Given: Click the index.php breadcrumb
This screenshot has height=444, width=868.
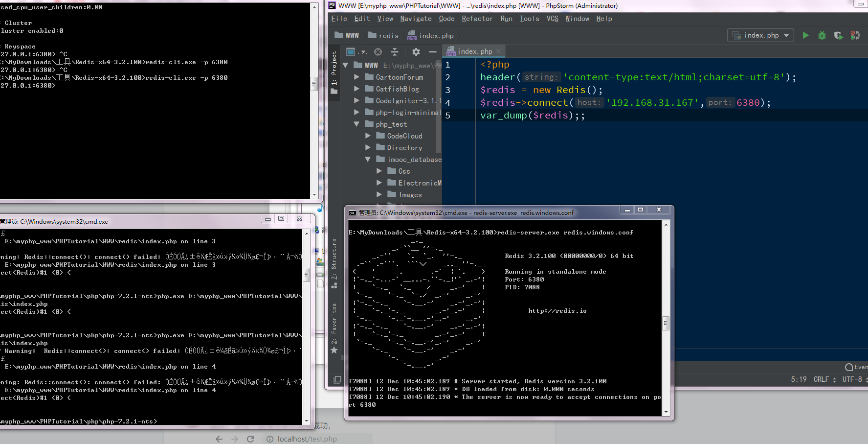Looking at the screenshot, I should [430, 35].
